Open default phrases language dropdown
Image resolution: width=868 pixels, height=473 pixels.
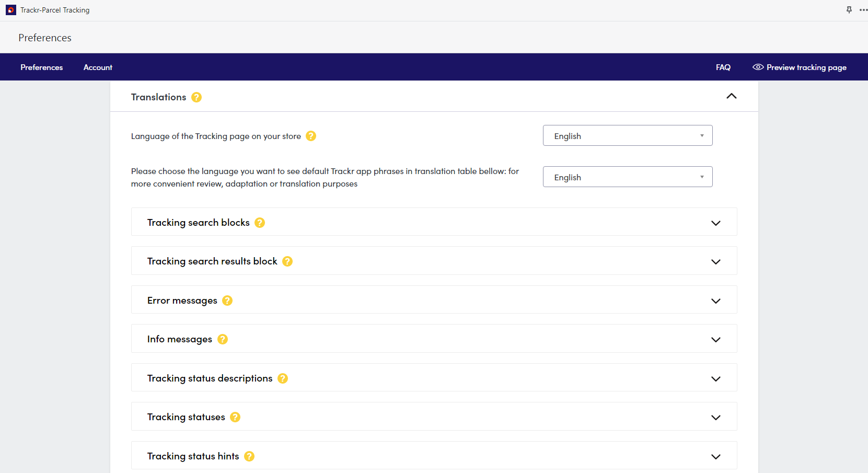(x=628, y=177)
